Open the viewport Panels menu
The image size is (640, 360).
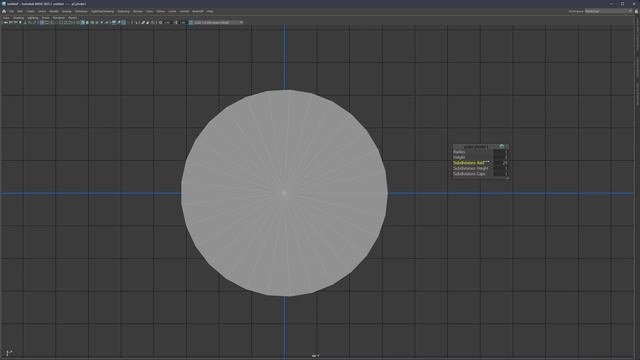point(72,18)
